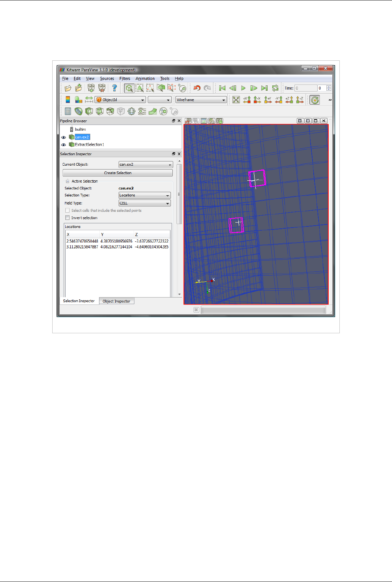392x582 pixels.
Task: Check 'Select cells that include the selected points'
Action: 68,210
